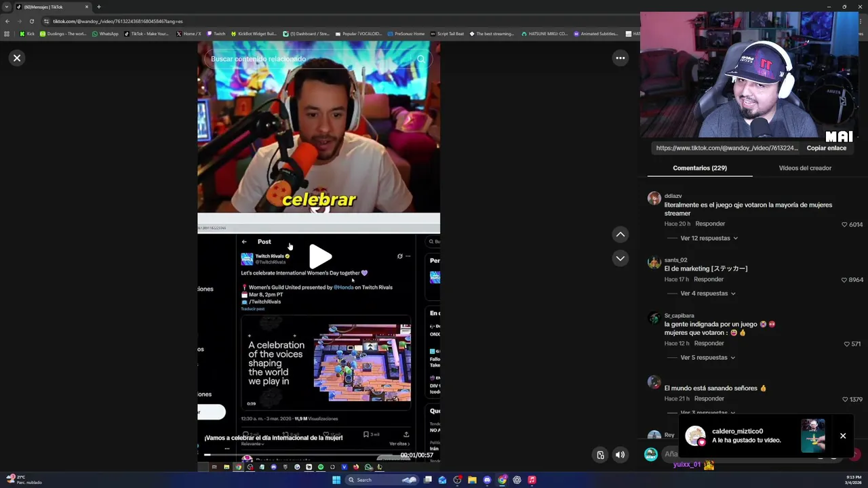
Task: Open the taskbar clock showing 9:13 PM
Action: click(x=853, y=480)
